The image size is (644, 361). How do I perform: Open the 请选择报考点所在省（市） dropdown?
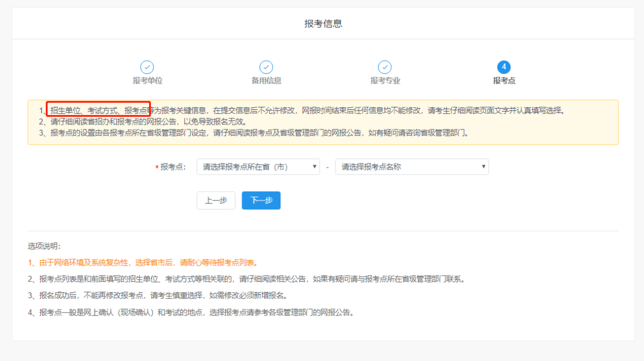[x=258, y=167]
